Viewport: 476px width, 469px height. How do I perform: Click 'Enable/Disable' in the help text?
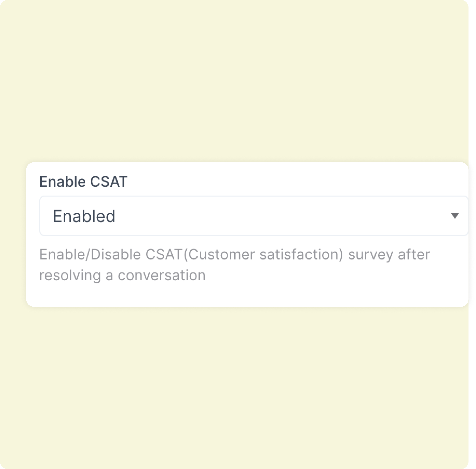click(x=90, y=255)
